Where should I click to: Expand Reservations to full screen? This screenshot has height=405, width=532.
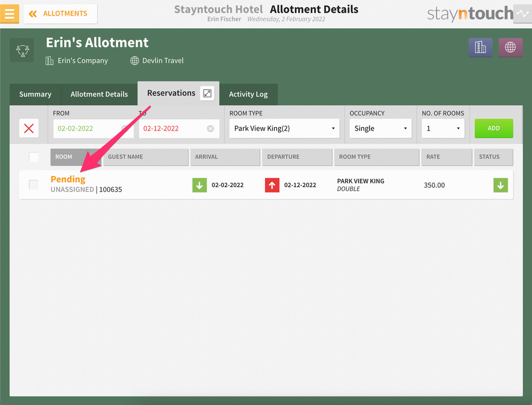click(207, 93)
